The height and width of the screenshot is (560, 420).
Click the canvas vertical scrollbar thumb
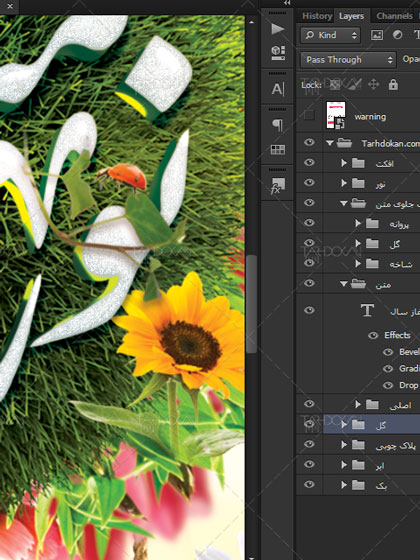click(x=251, y=304)
